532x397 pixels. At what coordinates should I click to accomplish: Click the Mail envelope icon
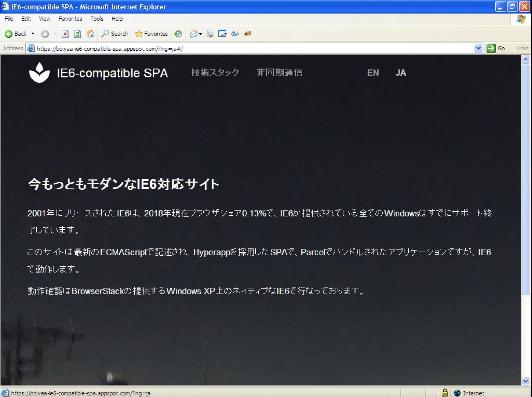tap(194, 34)
